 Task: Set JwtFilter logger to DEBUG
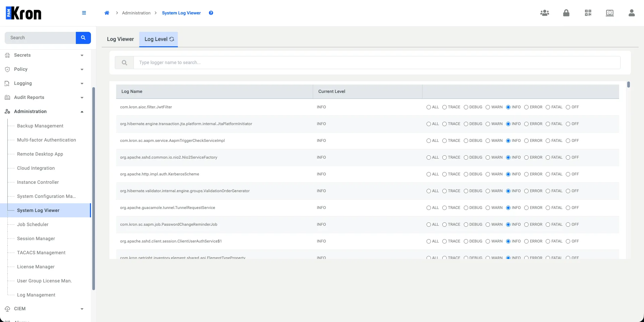[x=466, y=107]
